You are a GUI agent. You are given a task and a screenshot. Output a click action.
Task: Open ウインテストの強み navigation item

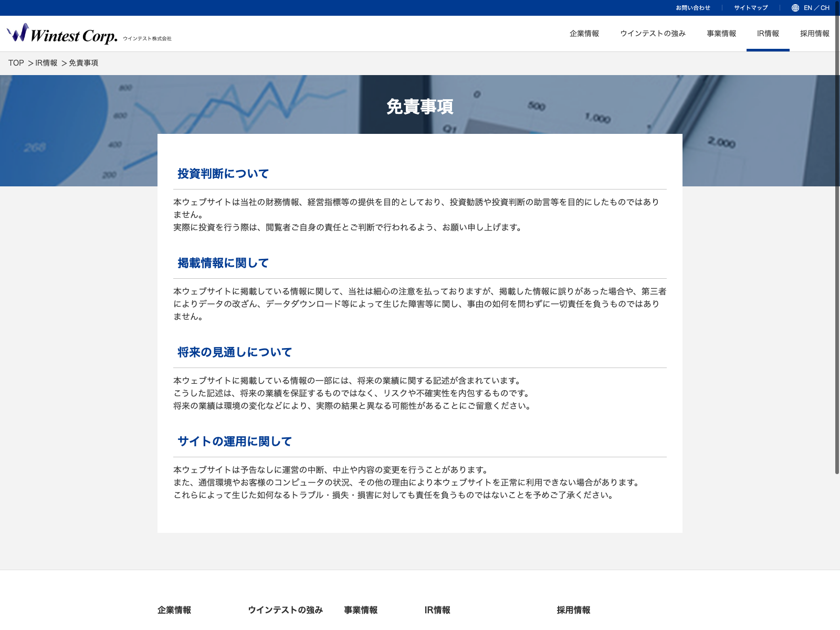point(653,34)
